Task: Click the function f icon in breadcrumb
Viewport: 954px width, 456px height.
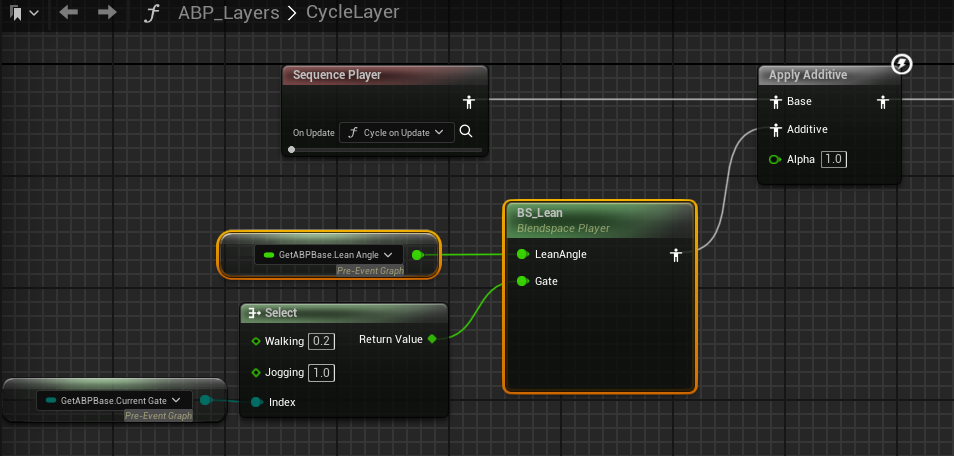Action: [x=151, y=13]
